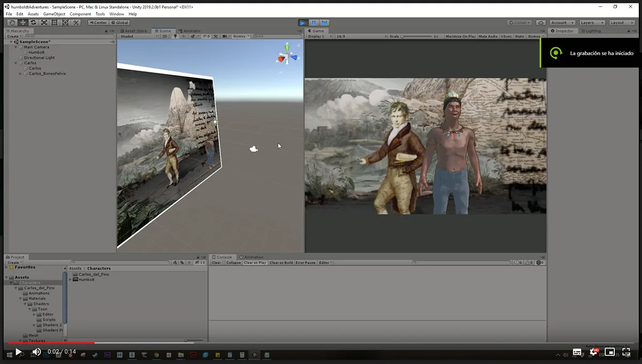The image size is (642, 364).
Task: Toggle Clear on Play in Console
Action: click(x=255, y=262)
